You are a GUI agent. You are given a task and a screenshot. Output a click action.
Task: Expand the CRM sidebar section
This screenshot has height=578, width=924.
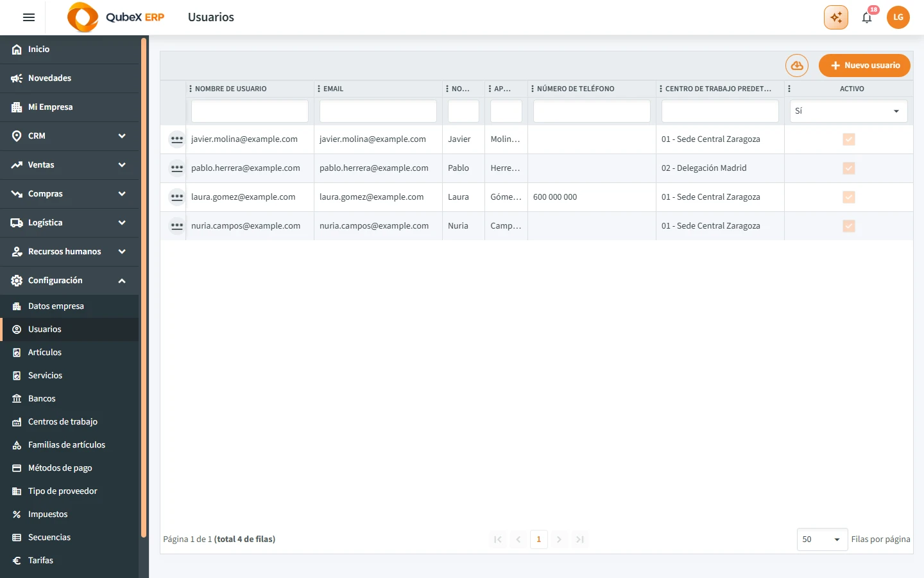click(69, 136)
